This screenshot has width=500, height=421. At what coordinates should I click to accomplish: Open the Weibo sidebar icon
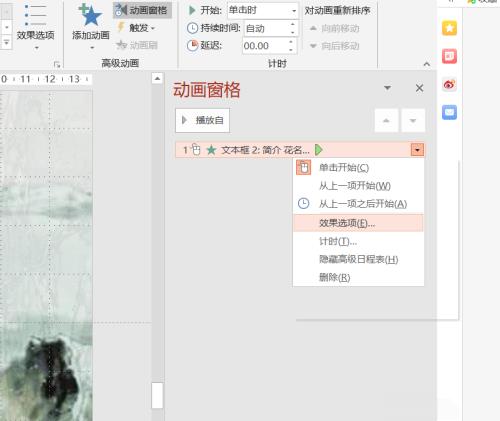coord(449,84)
